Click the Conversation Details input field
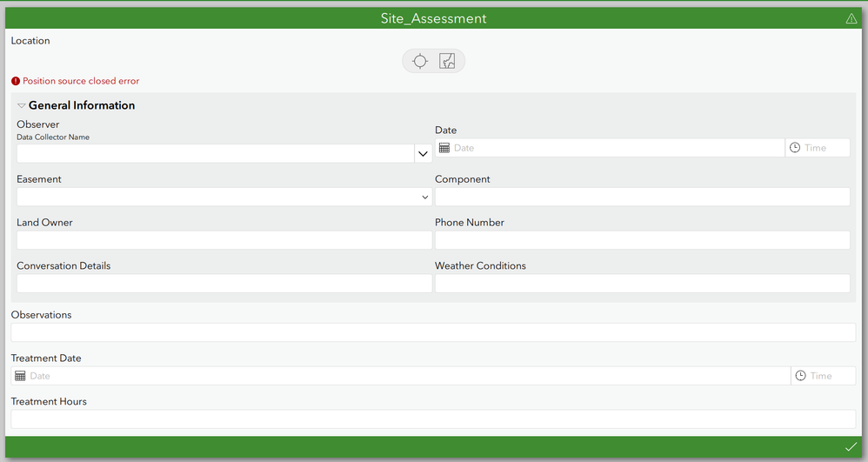The width and height of the screenshot is (868, 462). pos(224,283)
